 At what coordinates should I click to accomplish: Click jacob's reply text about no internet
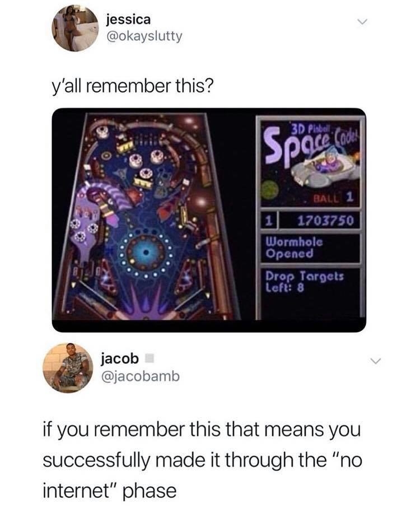point(202,460)
